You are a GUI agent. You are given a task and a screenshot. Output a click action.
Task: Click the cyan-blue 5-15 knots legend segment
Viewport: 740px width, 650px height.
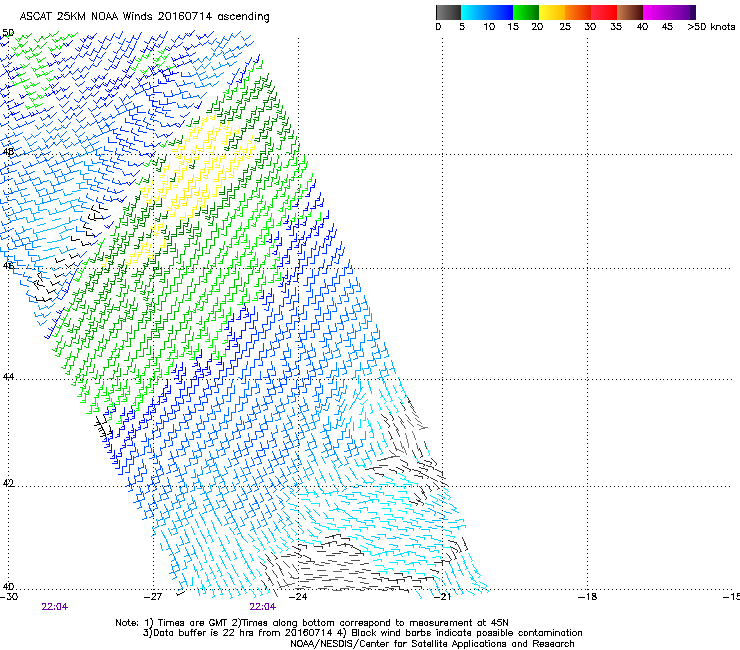[487, 12]
